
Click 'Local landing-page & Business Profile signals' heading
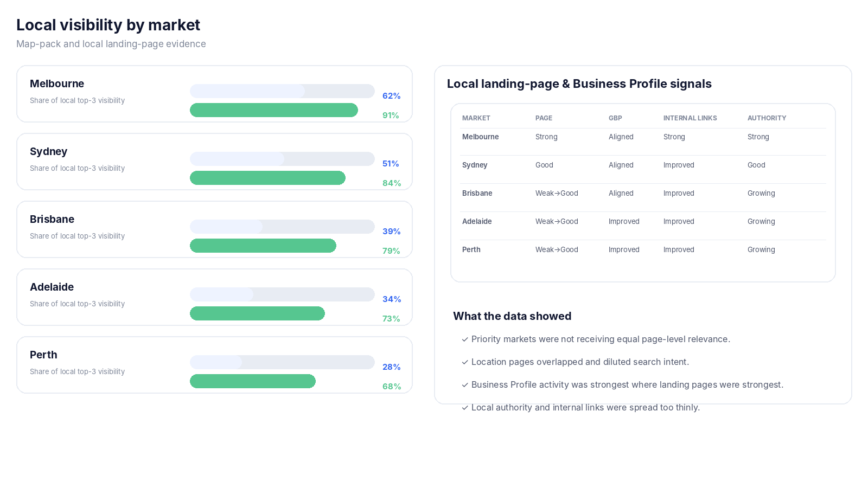tap(579, 84)
